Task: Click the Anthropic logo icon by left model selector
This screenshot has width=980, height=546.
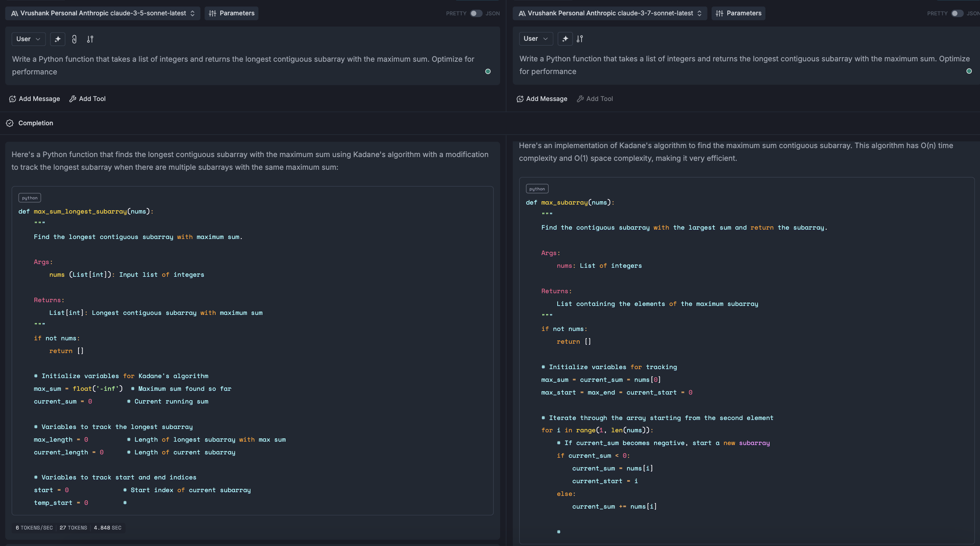Action: [x=14, y=13]
